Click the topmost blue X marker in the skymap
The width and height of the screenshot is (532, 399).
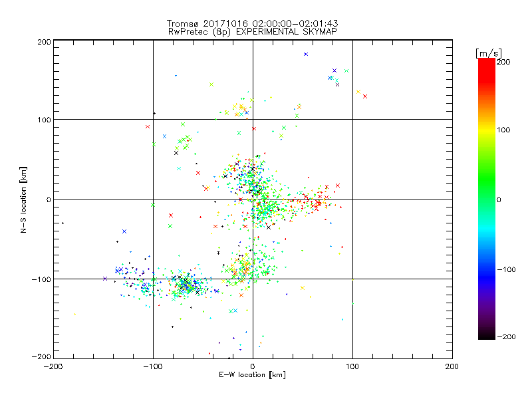pyautogui.click(x=306, y=55)
